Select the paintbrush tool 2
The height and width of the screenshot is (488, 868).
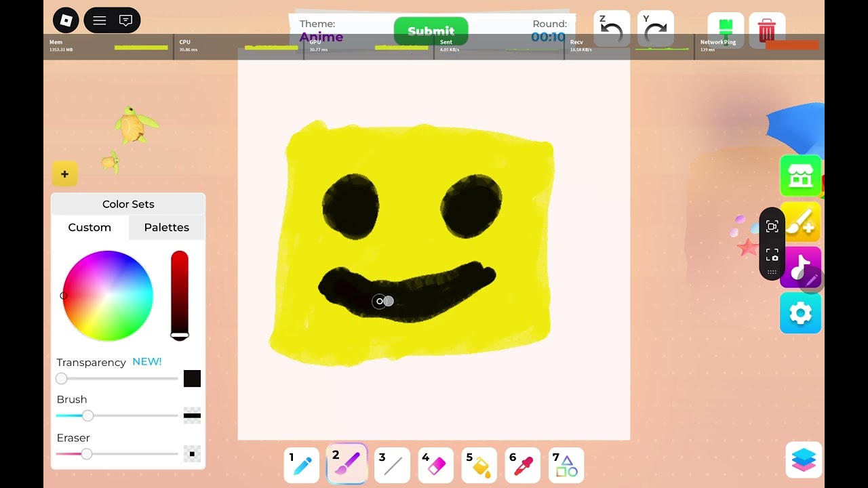click(x=347, y=464)
